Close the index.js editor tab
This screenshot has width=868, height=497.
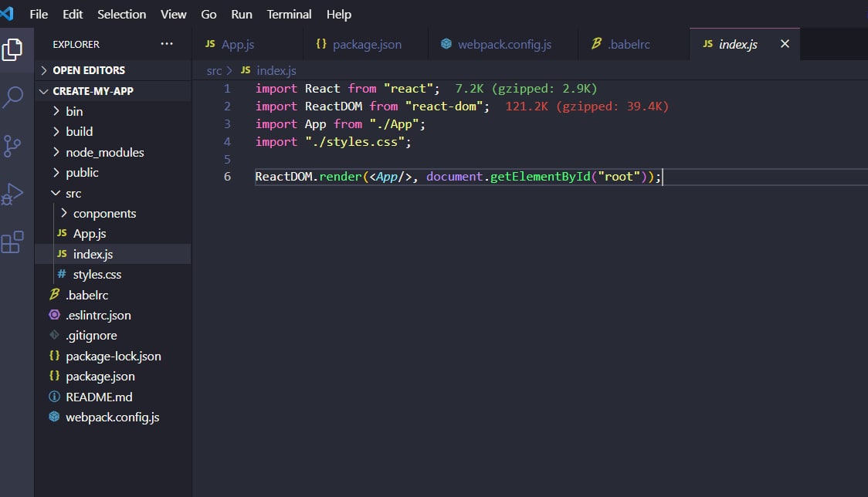(x=785, y=44)
